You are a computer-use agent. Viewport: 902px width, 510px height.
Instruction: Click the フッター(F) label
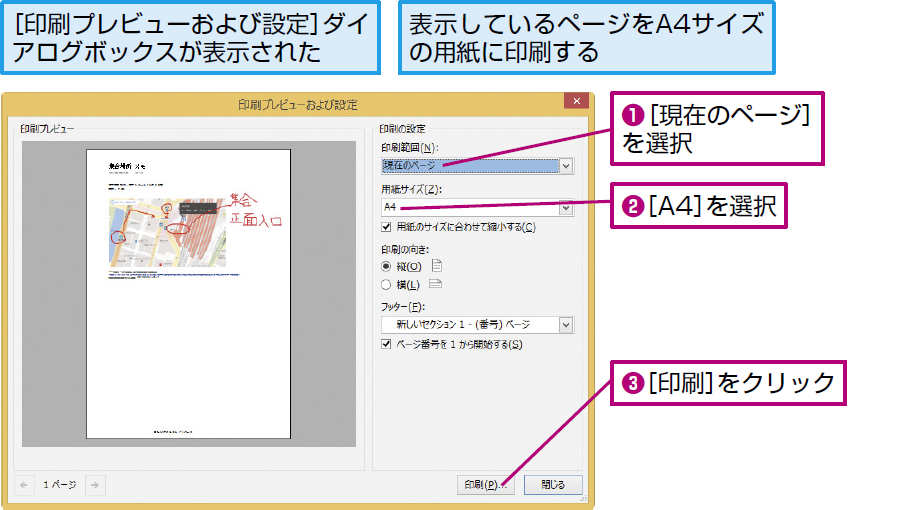pyautogui.click(x=403, y=306)
